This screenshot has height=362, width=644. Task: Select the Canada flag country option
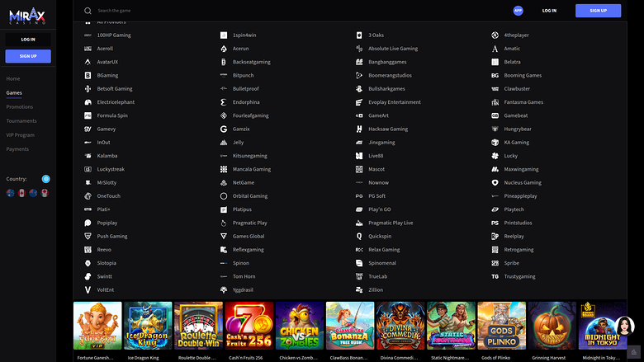[22, 193]
